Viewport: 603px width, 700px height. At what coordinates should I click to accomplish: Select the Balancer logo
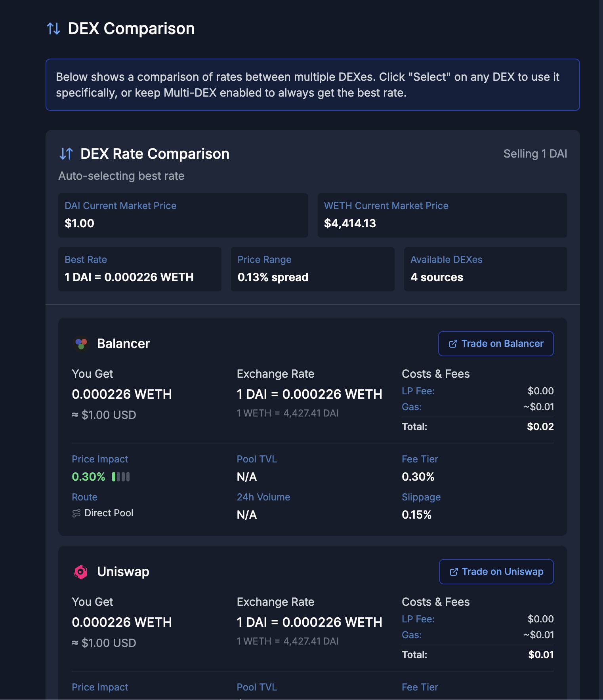[82, 343]
